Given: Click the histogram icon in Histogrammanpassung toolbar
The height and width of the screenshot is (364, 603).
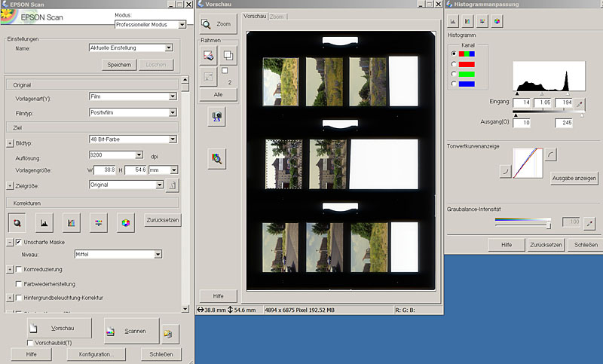Looking at the screenshot, I should click(x=453, y=22).
